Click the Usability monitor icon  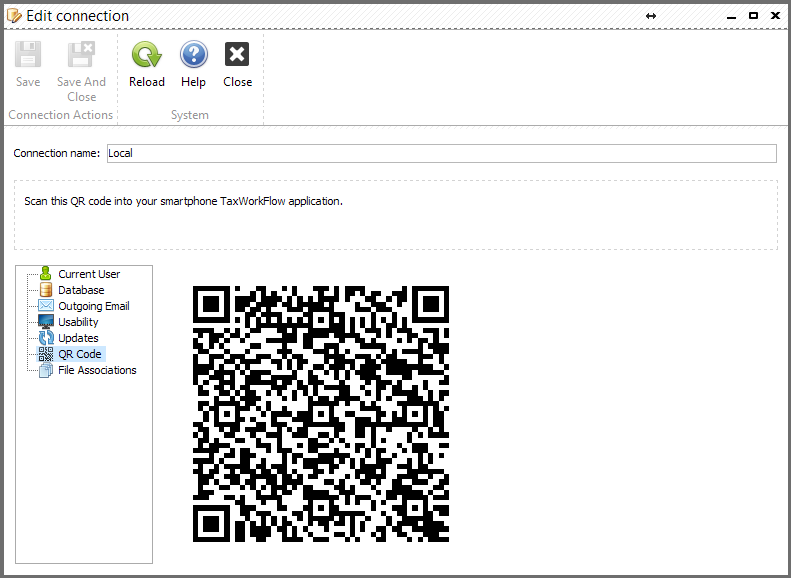(46, 322)
